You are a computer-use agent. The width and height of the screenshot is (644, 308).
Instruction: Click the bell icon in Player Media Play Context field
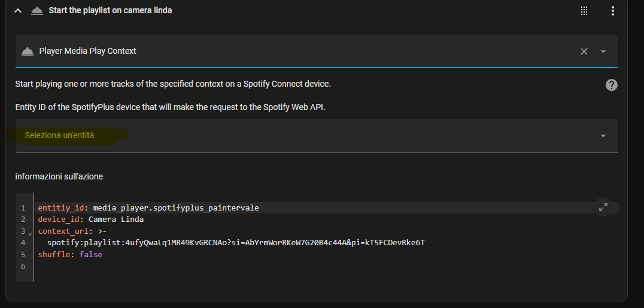pos(28,51)
